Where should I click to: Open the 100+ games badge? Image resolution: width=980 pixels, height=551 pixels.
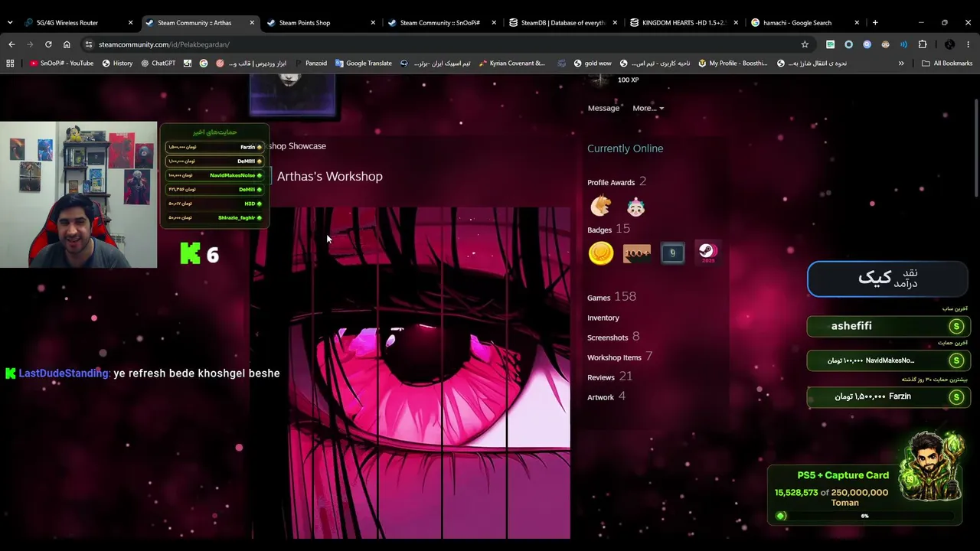tap(636, 253)
